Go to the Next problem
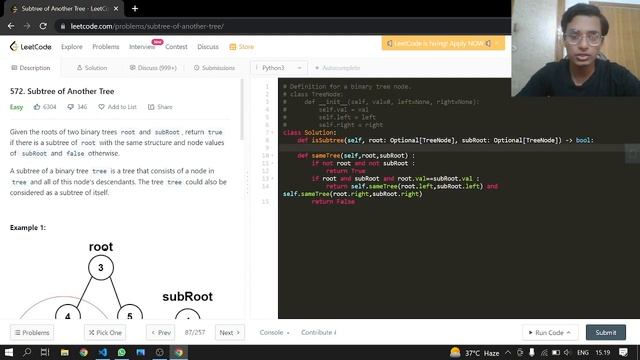This screenshot has width=640, height=360. click(229, 333)
